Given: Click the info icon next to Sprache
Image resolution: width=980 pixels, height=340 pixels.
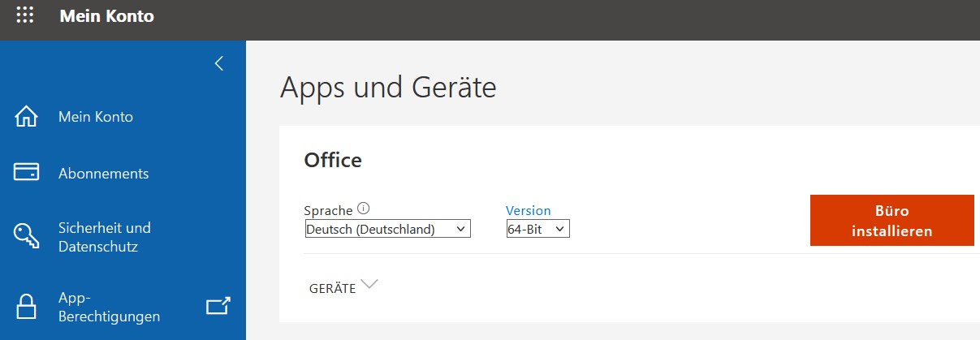Looking at the screenshot, I should pos(363,209).
